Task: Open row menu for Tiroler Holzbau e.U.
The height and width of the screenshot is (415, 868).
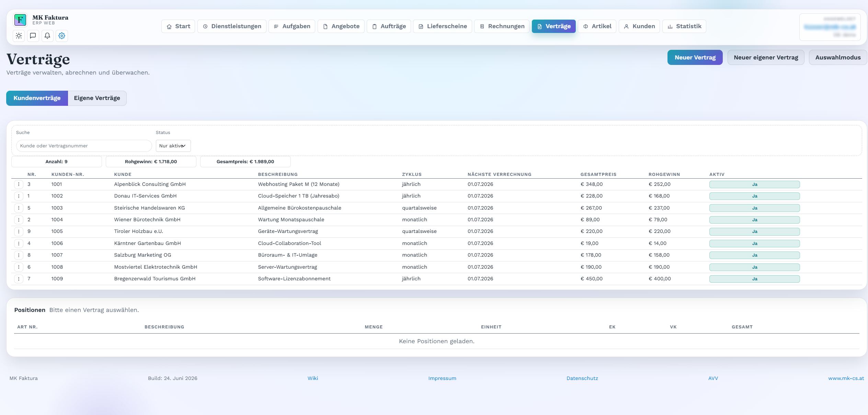Action: (19, 232)
